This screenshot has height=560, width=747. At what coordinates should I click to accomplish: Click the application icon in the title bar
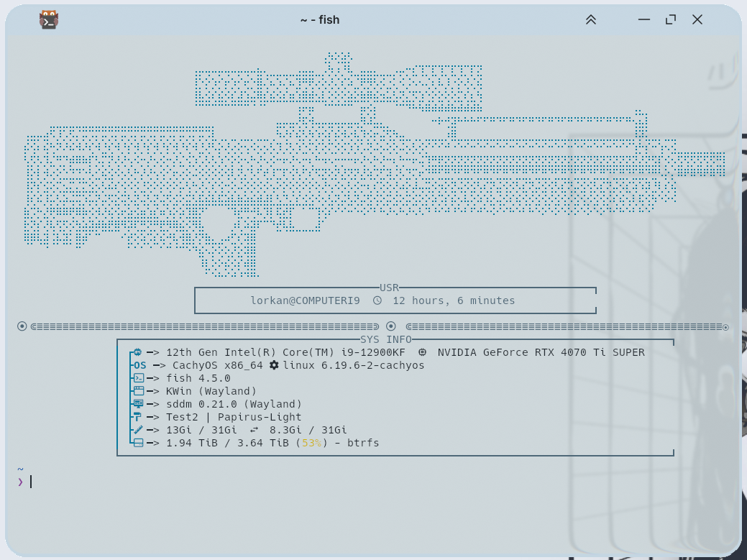(47, 19)
